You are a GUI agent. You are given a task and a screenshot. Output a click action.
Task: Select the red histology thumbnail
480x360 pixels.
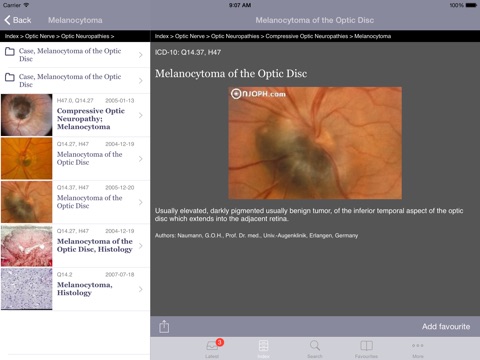27,246
